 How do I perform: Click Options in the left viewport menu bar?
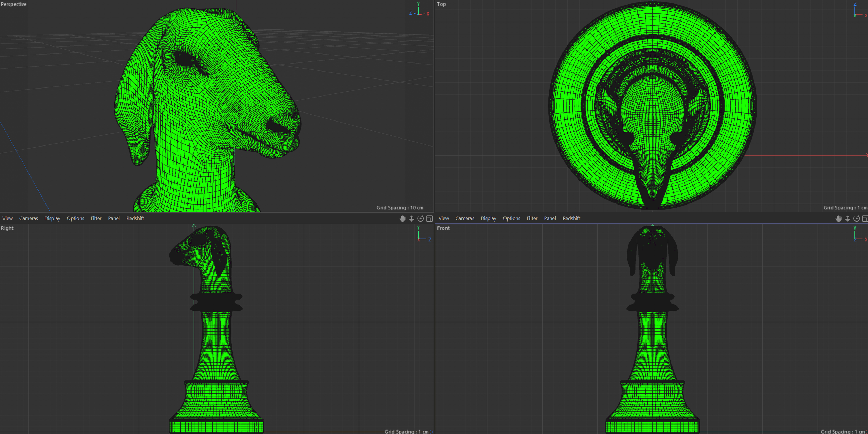pyautogui.click(x=75, y=218)
